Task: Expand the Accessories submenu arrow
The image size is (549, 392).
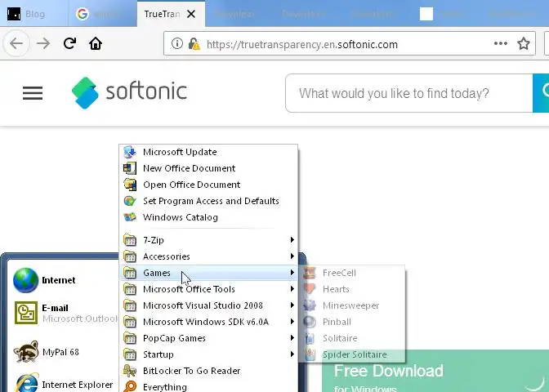Action: pos(292,256)
